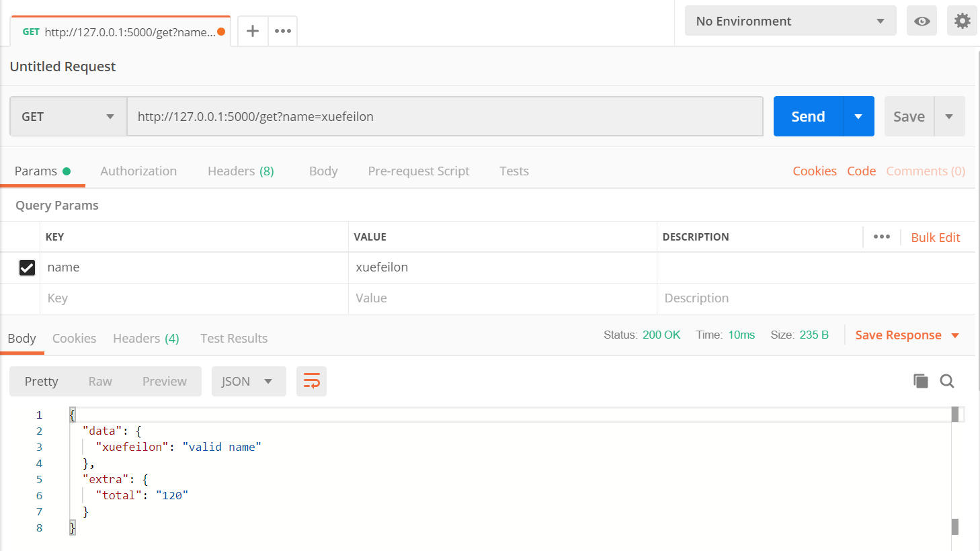Open the GET method dropdown
The height and width of the screenshot is (551, 980).
click(x=69, y=116)
